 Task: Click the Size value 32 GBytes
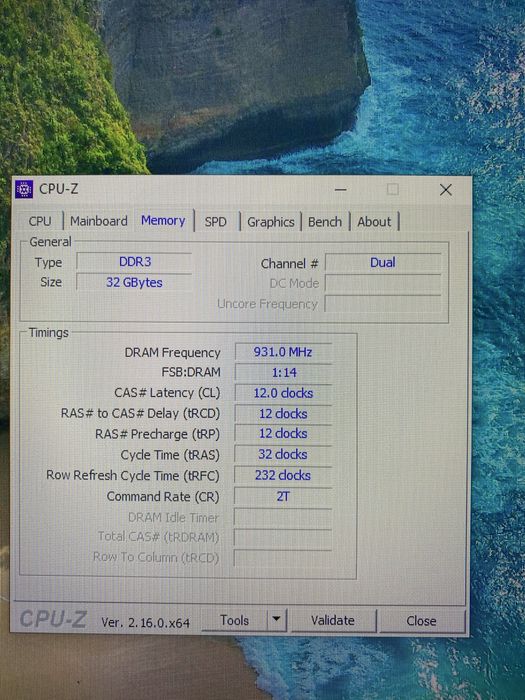click(x=134, y=282)
